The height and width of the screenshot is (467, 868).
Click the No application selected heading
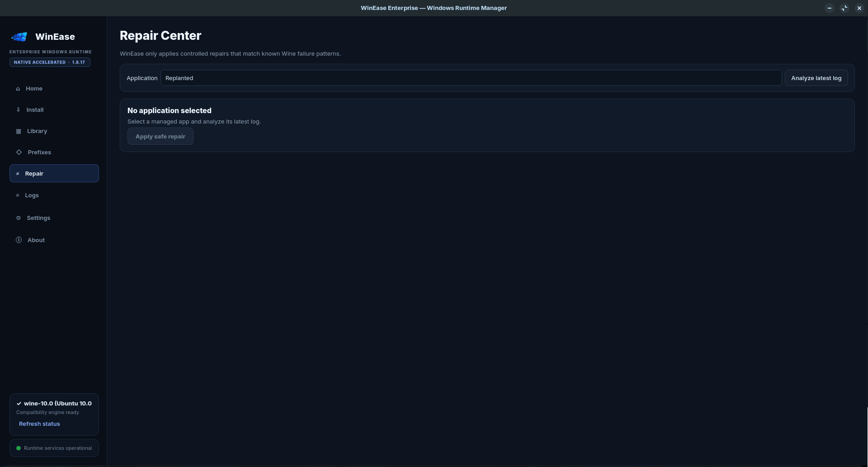pos(170,110)
